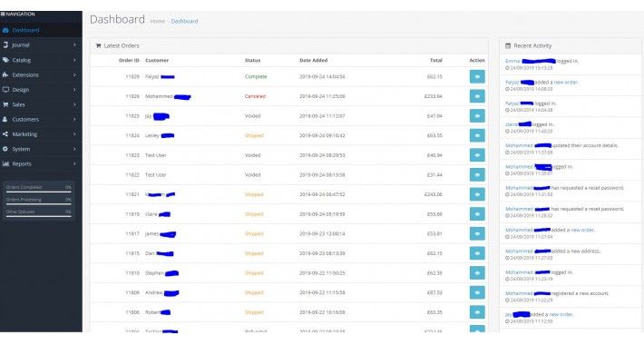The height and width of the screenshot is (345, 644).
Task: Click the Order ID column header
Action: click(129, 60)
